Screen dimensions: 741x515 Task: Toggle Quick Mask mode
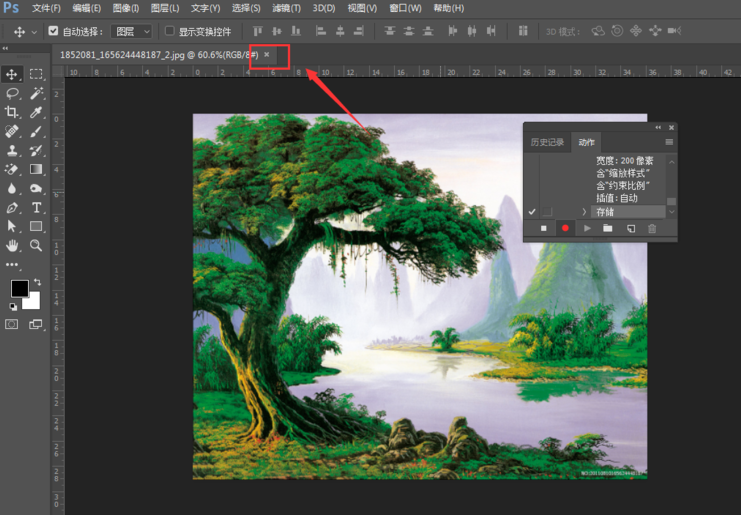click(12, 324)
